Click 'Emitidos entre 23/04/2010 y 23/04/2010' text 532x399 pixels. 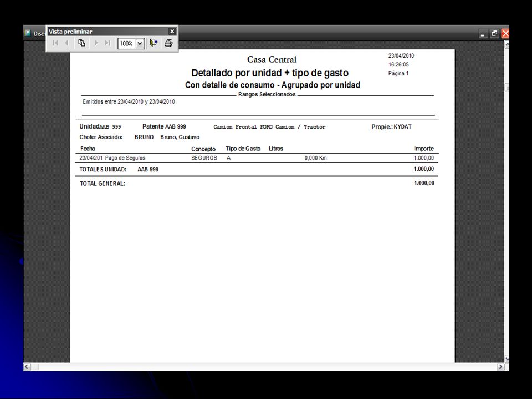(x=129, y=101)
